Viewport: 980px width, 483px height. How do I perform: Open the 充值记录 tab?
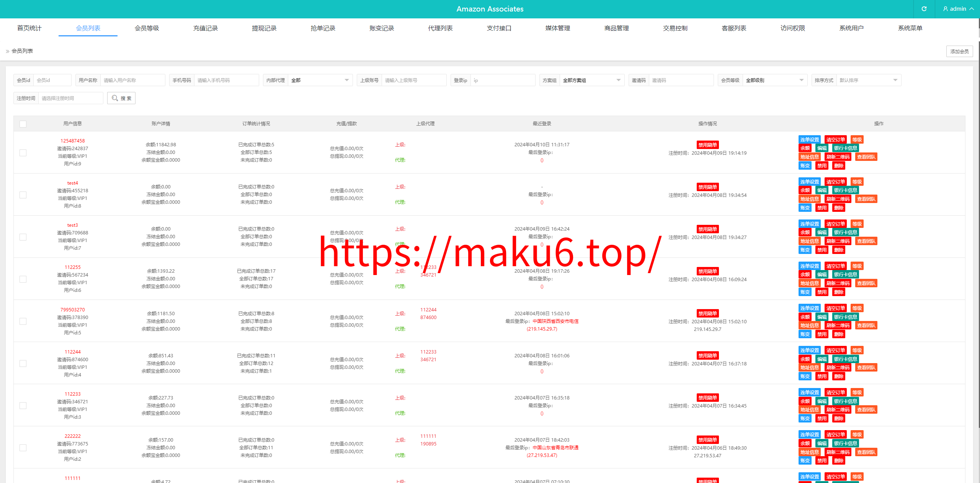pos(206,28)
